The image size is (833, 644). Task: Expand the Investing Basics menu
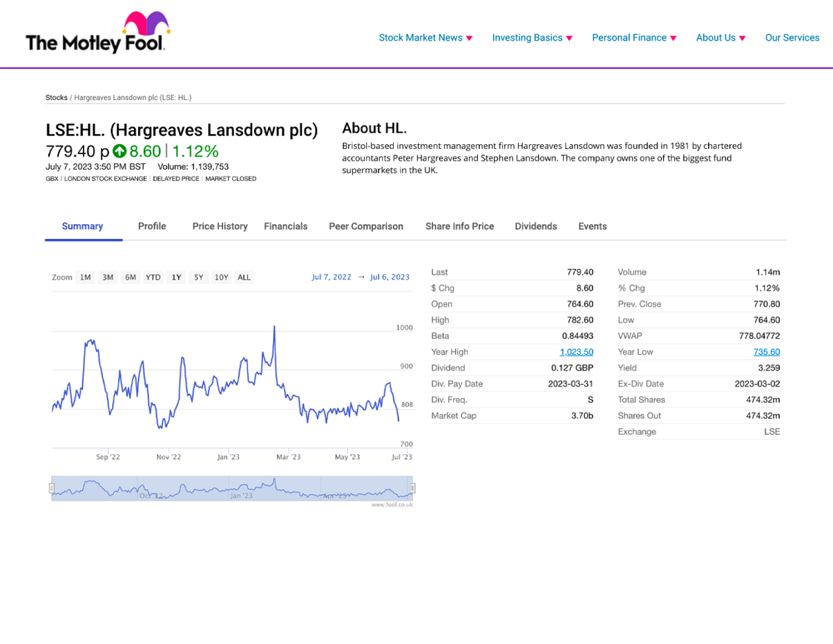coord(532,38)
